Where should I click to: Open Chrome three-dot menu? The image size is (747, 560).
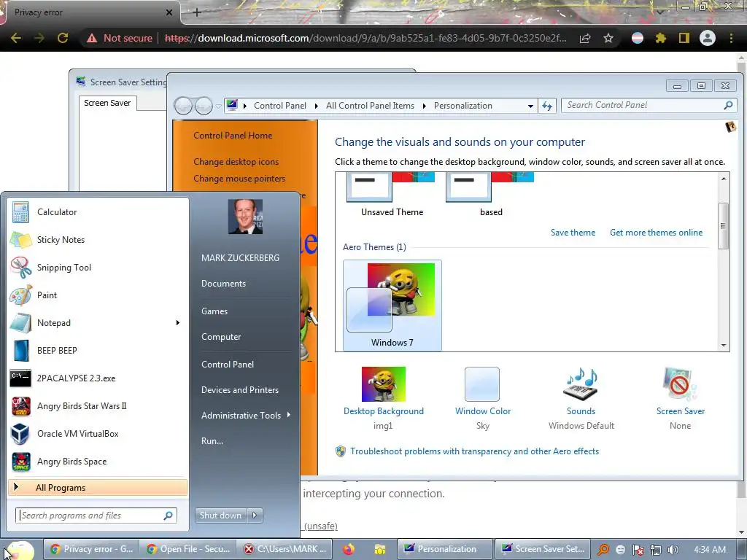pos(731,38)
